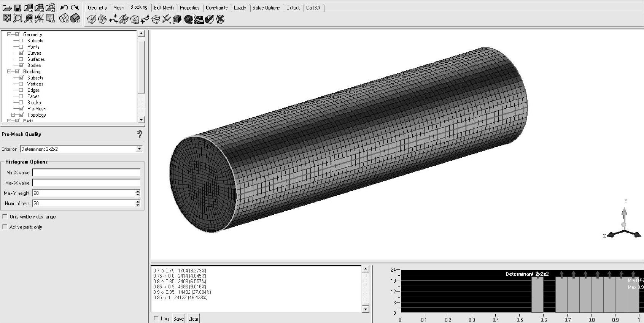The image size is (644, 323).
Task: Select the Edit Block tool
Action: 124,19
